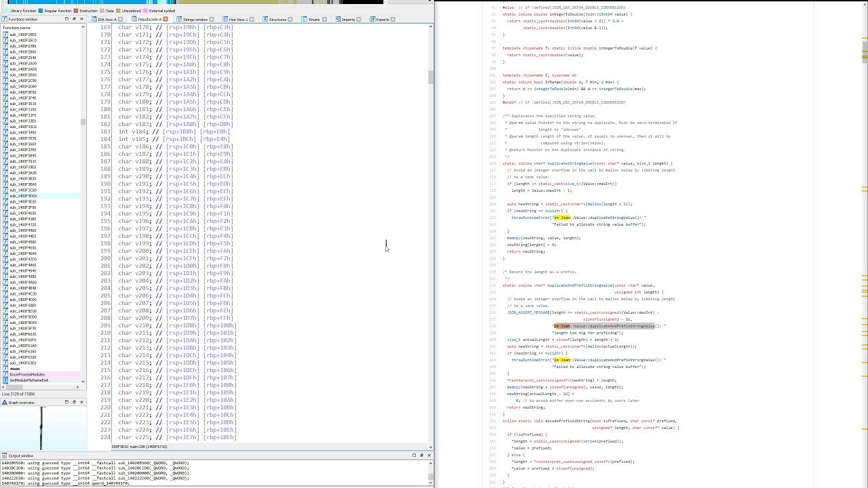Click the function icon beside sub_1400F2780
868x488 pixels.
pyautogui.click(x=5, y=46)
